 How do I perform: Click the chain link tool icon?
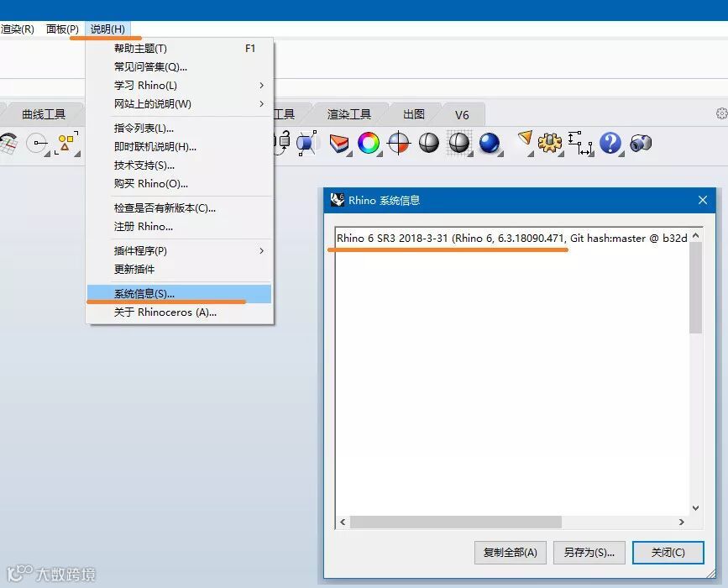[282, 142]
